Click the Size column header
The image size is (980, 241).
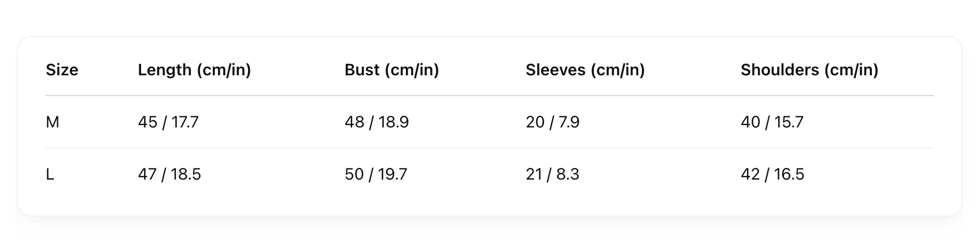(x=62, y=70)
